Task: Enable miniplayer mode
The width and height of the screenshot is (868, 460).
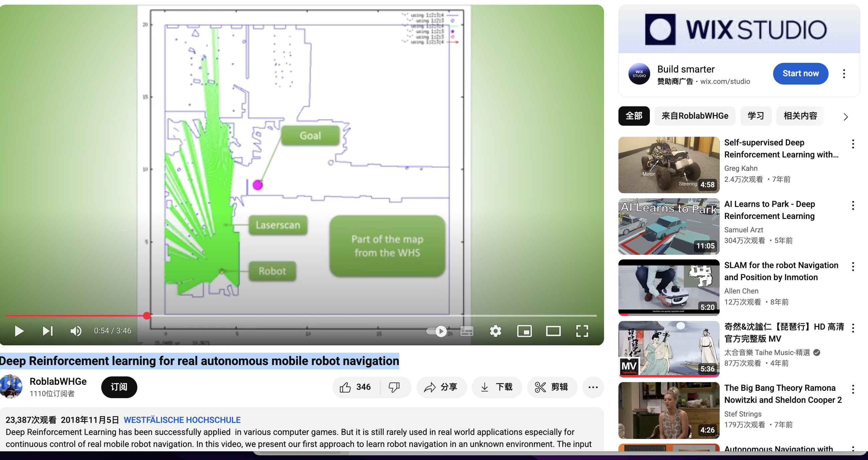Action: pos(524,331)
